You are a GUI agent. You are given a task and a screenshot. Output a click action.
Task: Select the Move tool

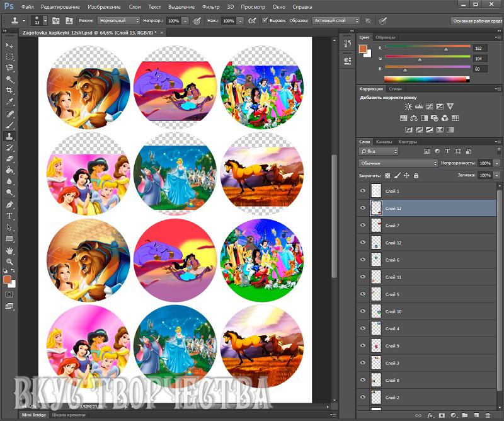[x=9, y=45]
